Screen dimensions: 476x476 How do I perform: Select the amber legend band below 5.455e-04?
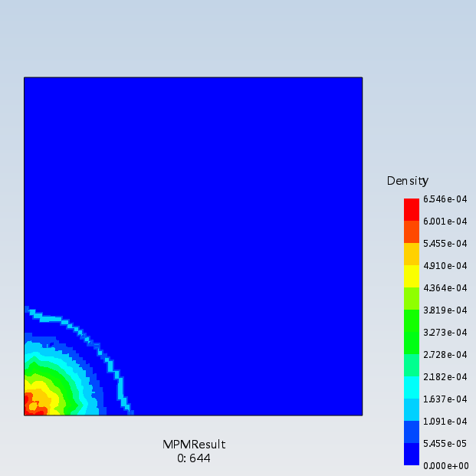pos(412,254)
